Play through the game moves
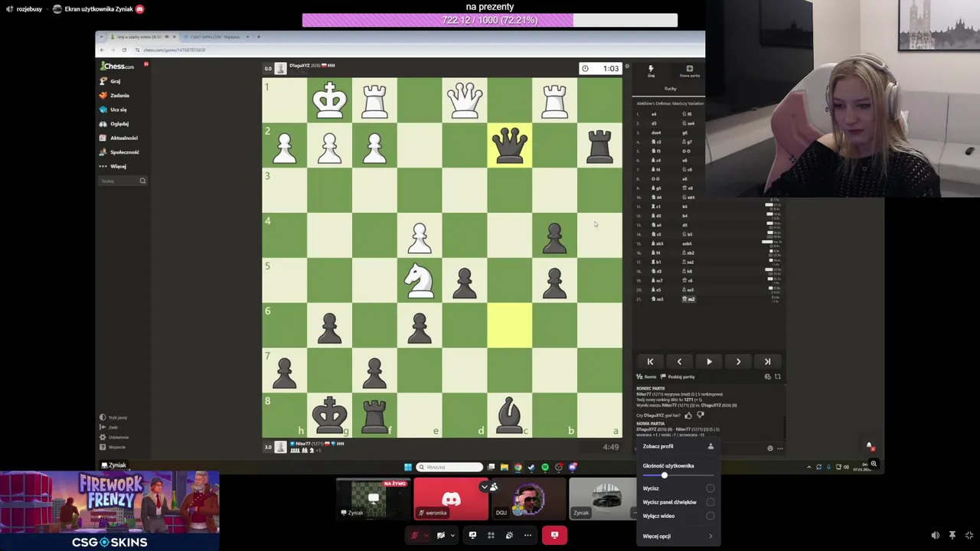The width and height of the screenshot is (980, 551). [x=709, y=361]
